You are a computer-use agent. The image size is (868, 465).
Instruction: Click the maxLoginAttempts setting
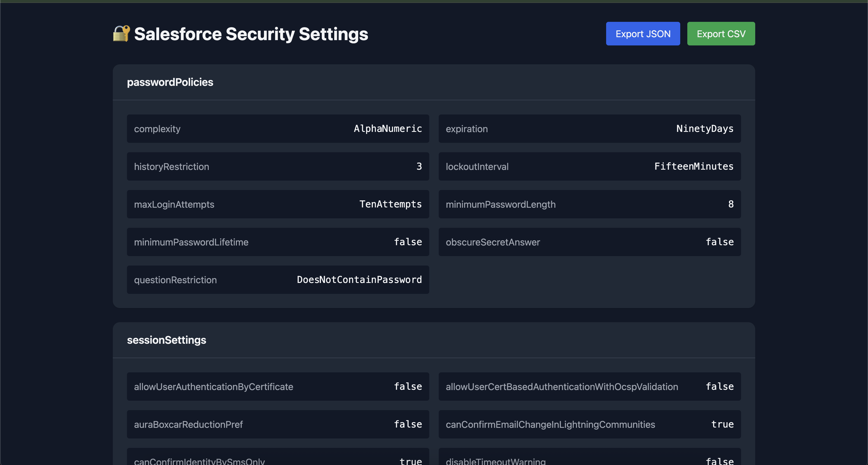coord(278,204)
